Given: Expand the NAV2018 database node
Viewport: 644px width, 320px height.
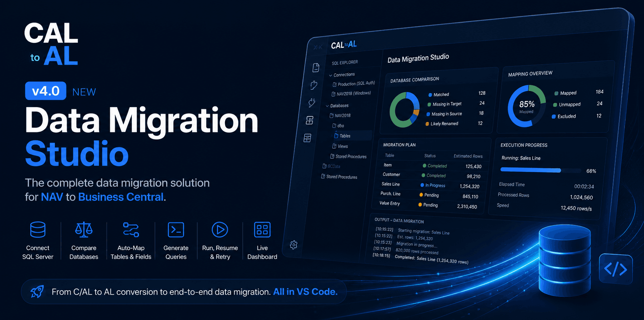Looking at the screenshot, I should tap(340, 115).
